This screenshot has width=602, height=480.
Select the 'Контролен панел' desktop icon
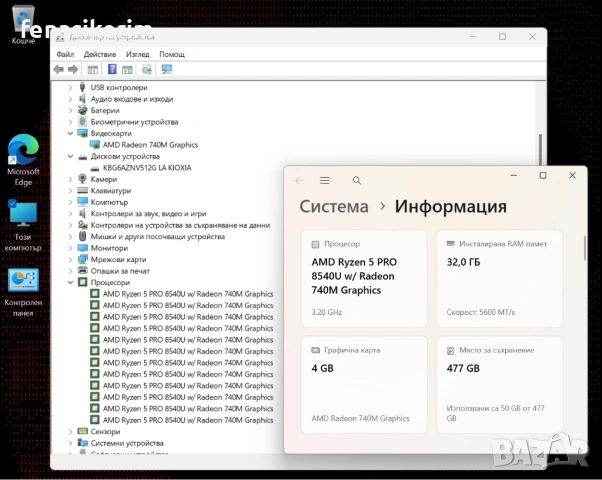(23, 292)
